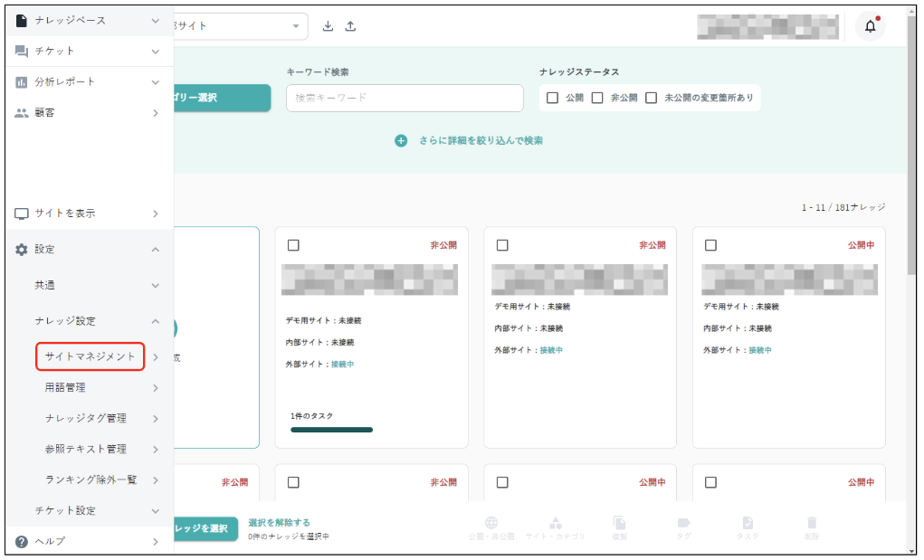Image resolution: width=924 pixels, height=560 pixels.
Task: Click さらに詳細を絞り込んで検索 link
Action: (x=481, y=141)
